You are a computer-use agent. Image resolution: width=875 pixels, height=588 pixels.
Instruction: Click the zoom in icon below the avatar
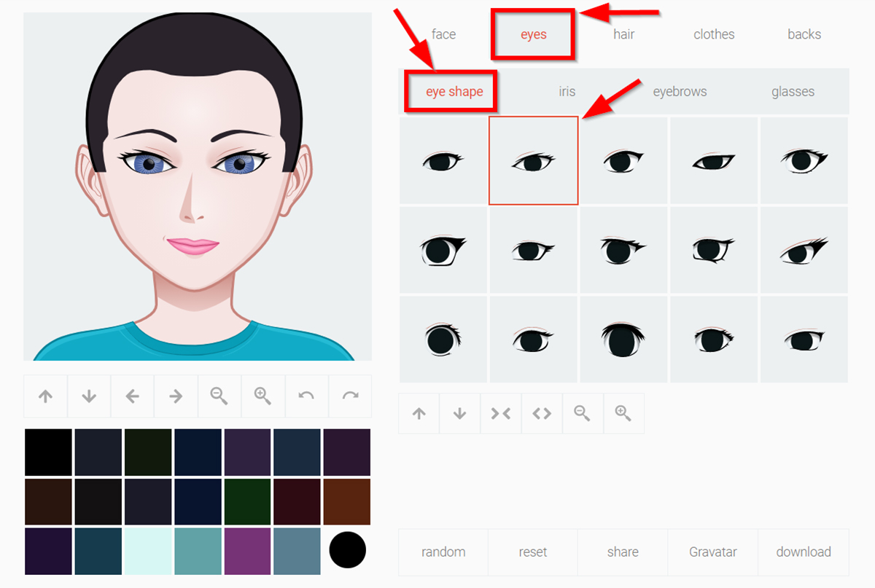coord(263,396)
